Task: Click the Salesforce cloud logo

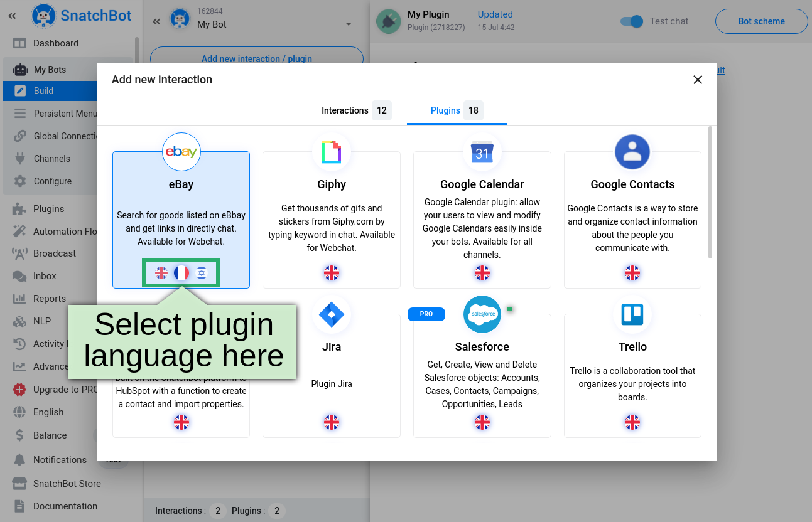Action: 482,314
